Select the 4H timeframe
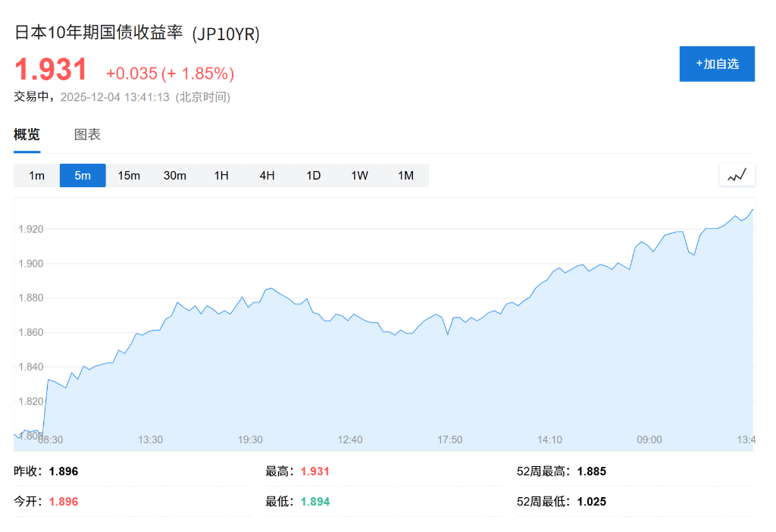Image resolution: width=776 pixels, height=532 pixels. click(267, 175)
